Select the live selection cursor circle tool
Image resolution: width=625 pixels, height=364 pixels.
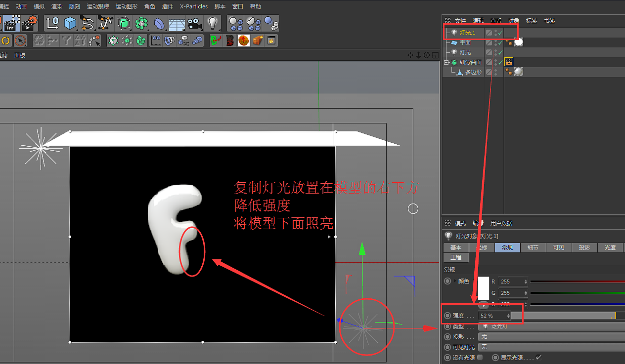click(x=20, y=40)
